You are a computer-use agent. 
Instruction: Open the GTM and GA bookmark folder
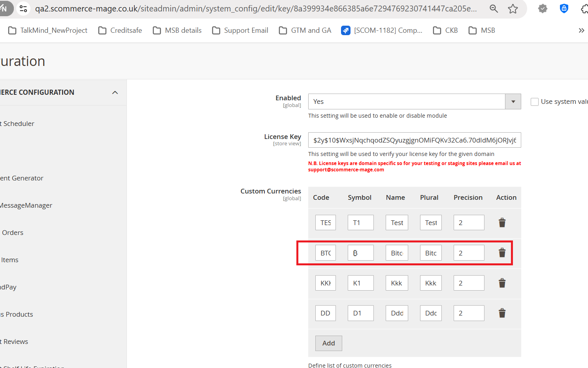point(305,30)
